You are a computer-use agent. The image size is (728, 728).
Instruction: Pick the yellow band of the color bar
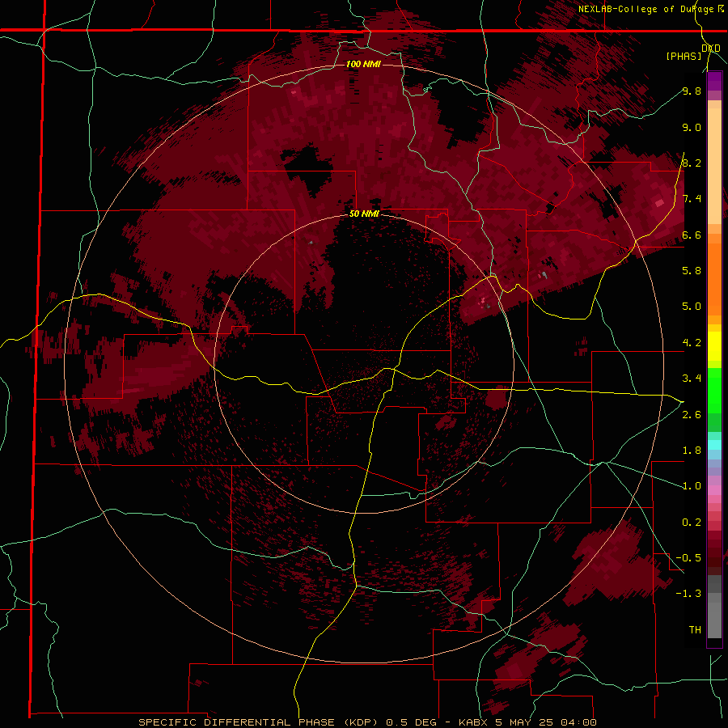[x=714, y=346]
